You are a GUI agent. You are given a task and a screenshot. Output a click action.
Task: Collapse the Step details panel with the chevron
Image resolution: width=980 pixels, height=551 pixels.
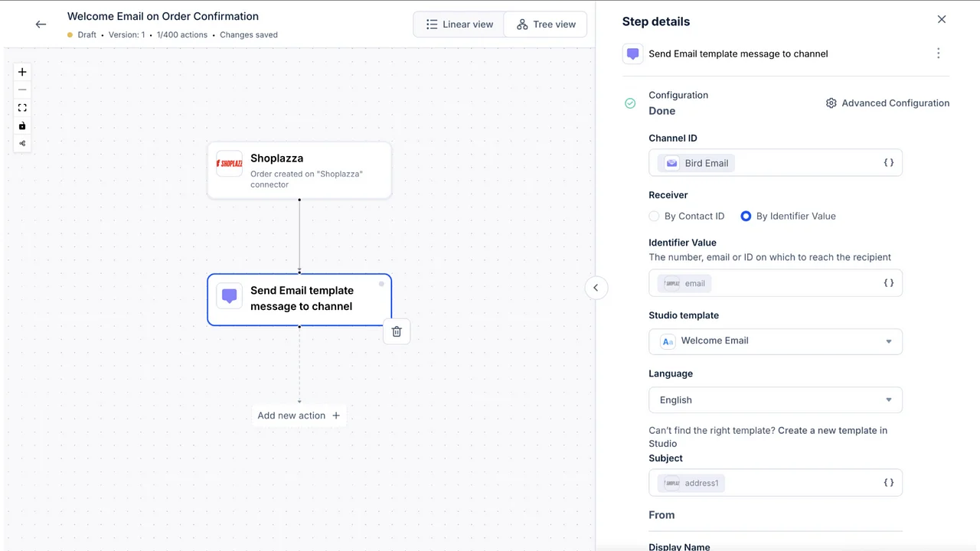point(596,287)
